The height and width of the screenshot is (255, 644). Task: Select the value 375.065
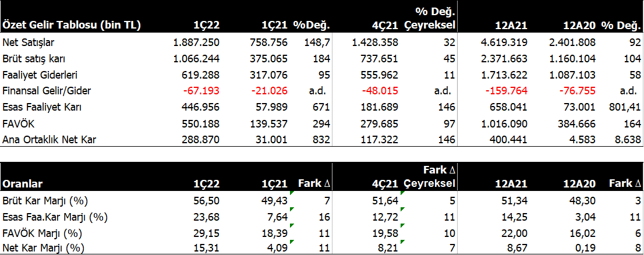point(268,58)
